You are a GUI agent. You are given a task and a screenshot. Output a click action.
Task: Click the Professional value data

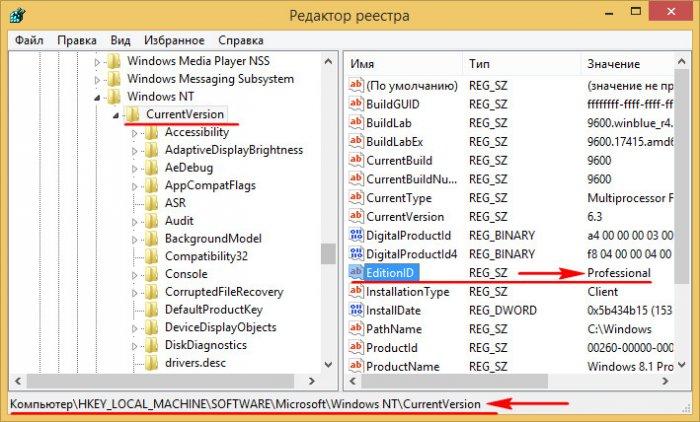619,273
